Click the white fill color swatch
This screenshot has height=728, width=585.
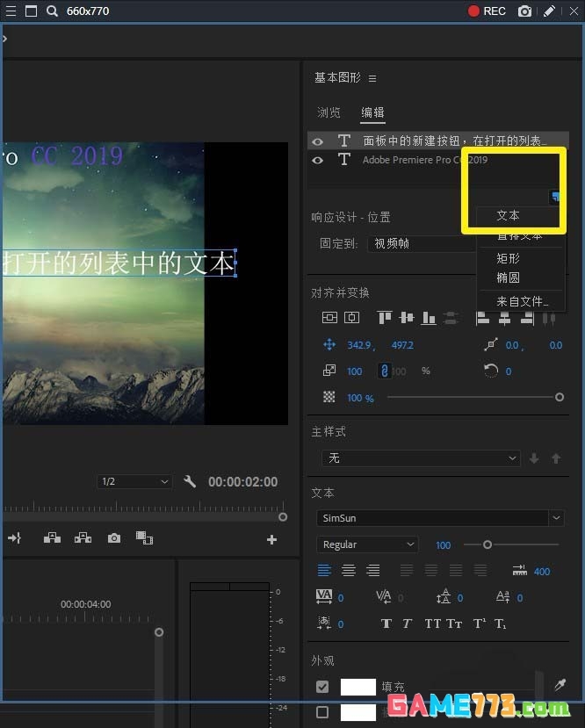(x=358, y=687)
